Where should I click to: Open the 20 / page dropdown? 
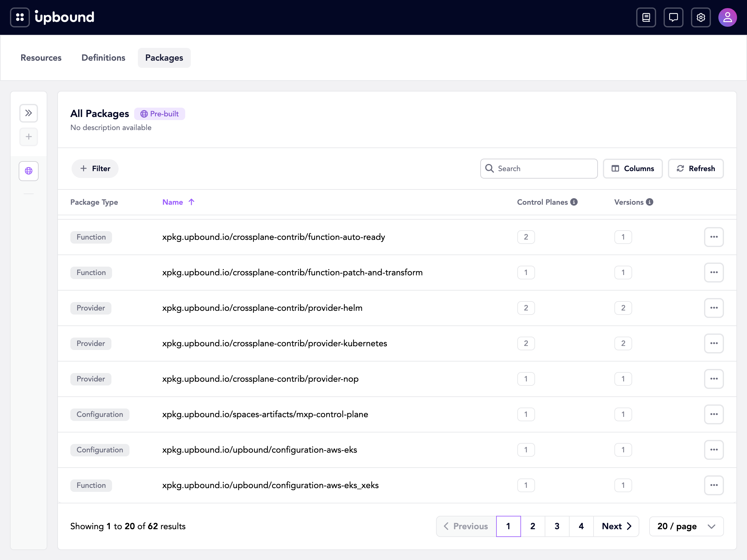(687, 526)
